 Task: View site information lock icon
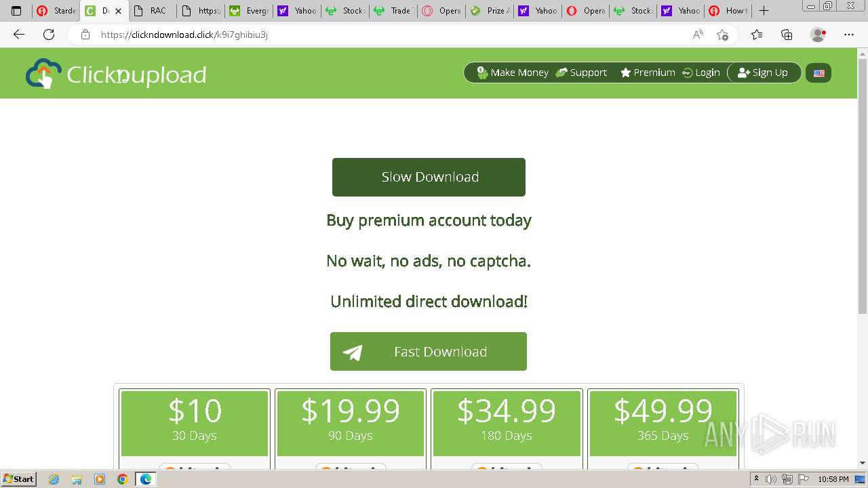(85, 35)
